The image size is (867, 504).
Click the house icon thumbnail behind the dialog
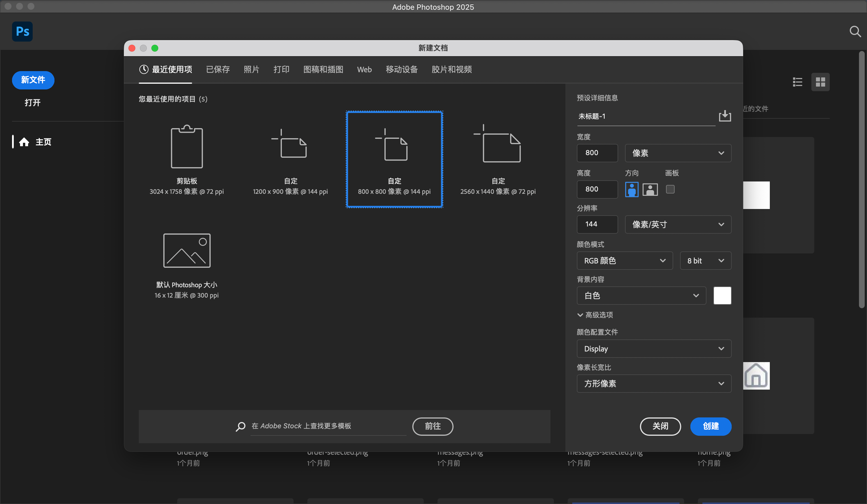tap(756, 376)
